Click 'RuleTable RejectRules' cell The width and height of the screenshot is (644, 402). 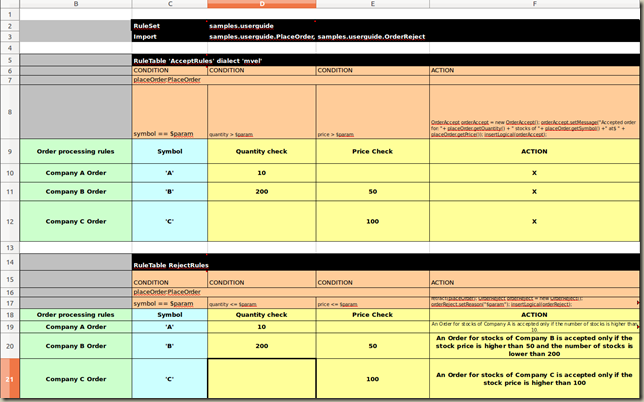171,265
